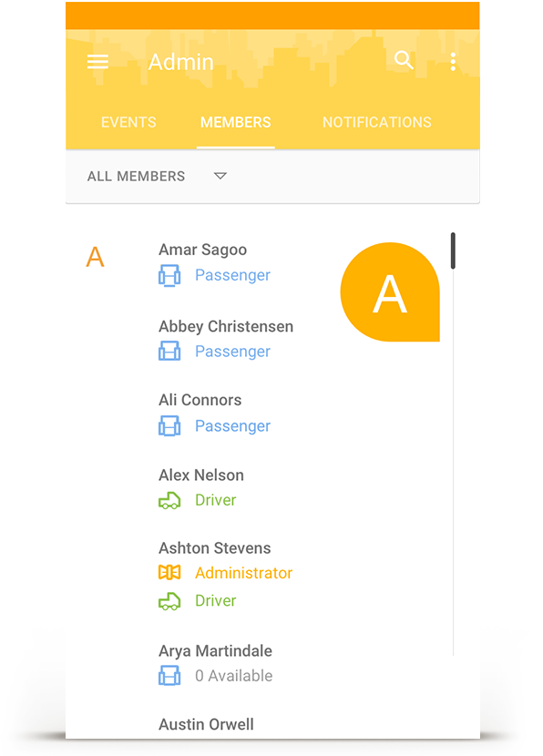Click the fast-scroll thumb on list
Viewport: 543px width, 756px height.
453,250
